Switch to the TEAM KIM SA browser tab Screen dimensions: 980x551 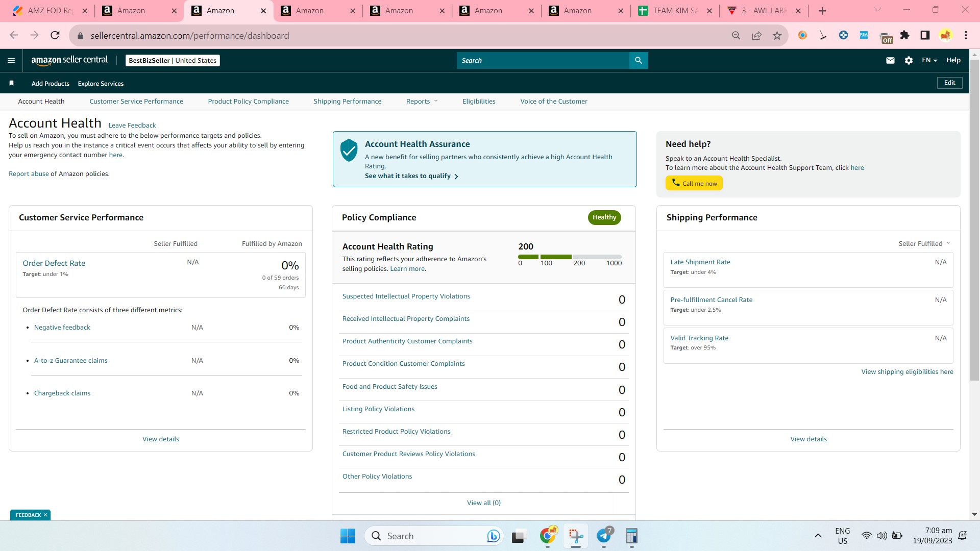675,11
